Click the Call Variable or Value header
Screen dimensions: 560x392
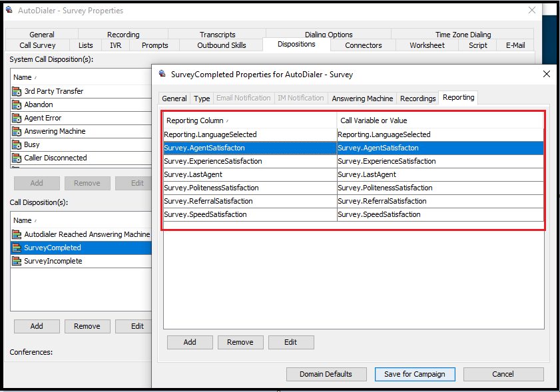440,120
